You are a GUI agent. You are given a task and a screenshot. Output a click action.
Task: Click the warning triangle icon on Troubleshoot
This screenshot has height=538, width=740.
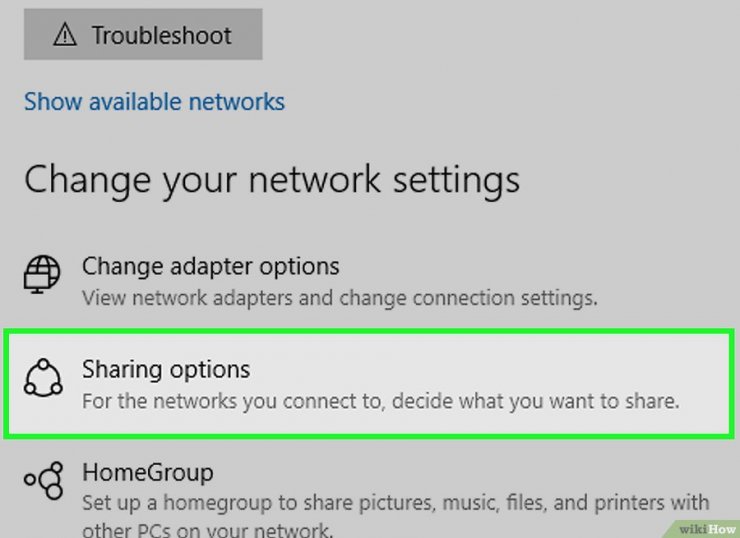click(65, 36)
